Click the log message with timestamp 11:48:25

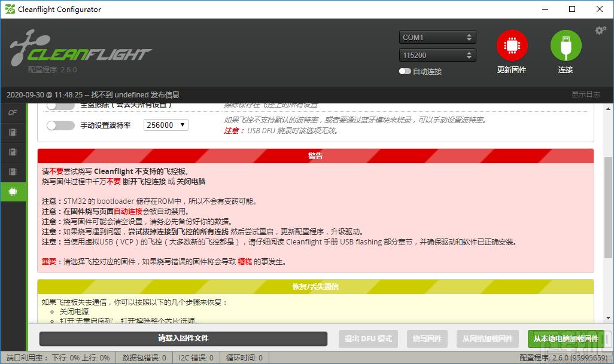pos(93,94)
